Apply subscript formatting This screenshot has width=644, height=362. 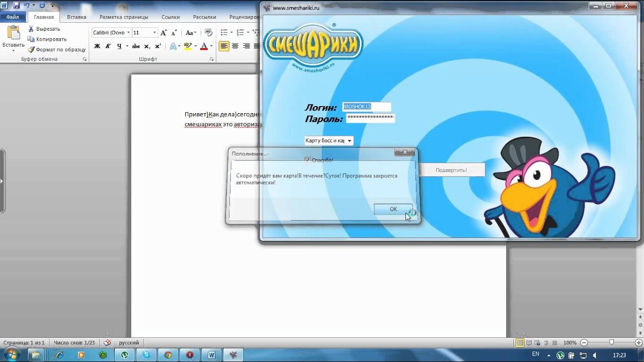pyautogui.click(x=147, y=46)
